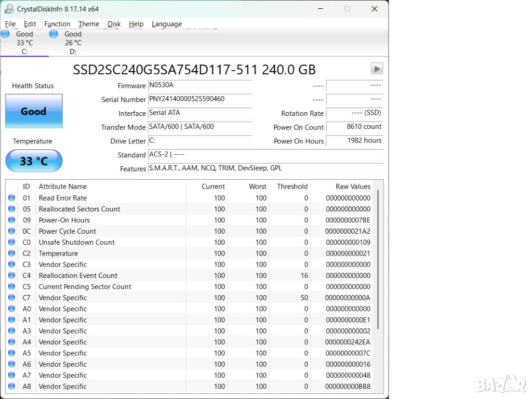Select the D: drive status orb
532x399 pixels.
(54, 34)
